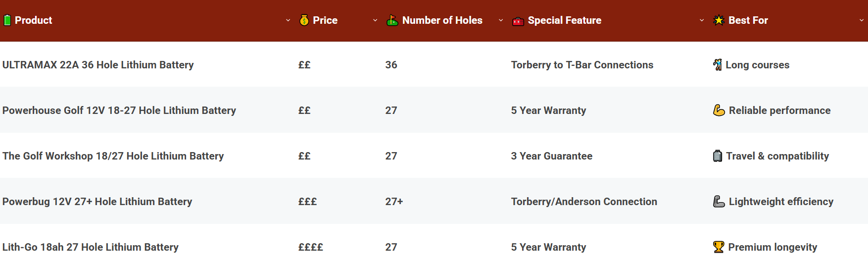Click the Number of Holes header label

click(442, 20)
